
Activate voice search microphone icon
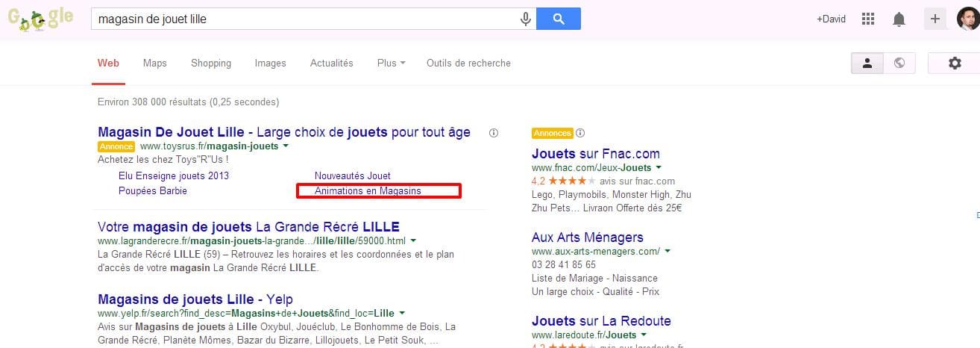click(526, 19)
